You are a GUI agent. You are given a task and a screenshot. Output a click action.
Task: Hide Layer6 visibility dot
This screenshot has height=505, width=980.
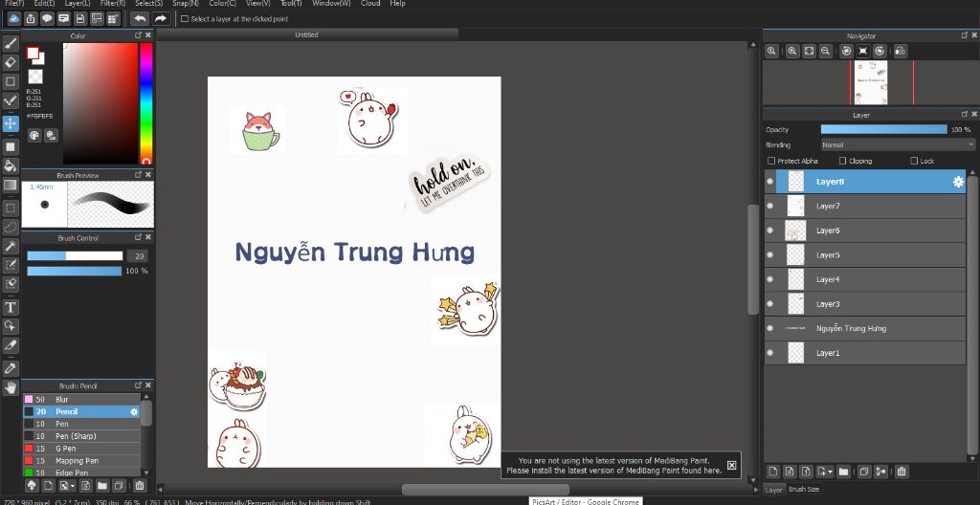(770, 230)
